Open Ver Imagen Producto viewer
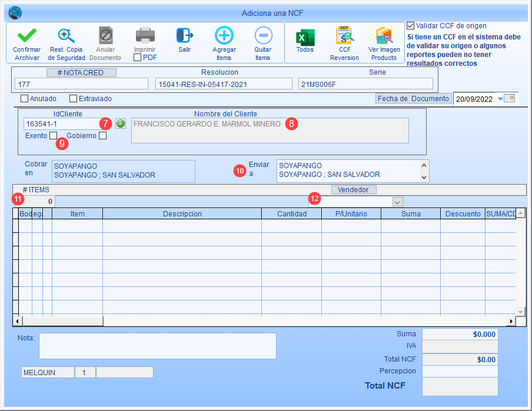 (384, 35)
